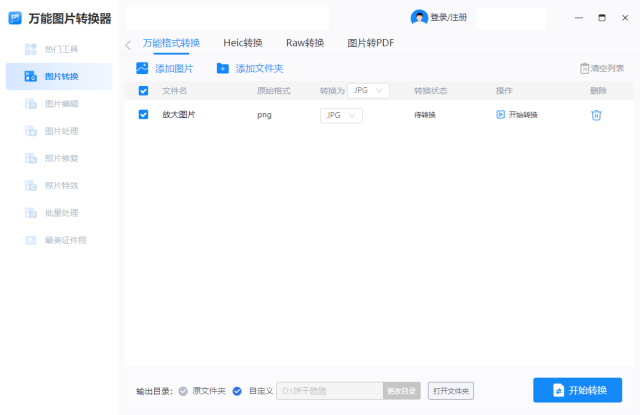Screen dimensions: 640x415
Task: Click the blue 开始转换 button
Action: pos(577,390)
